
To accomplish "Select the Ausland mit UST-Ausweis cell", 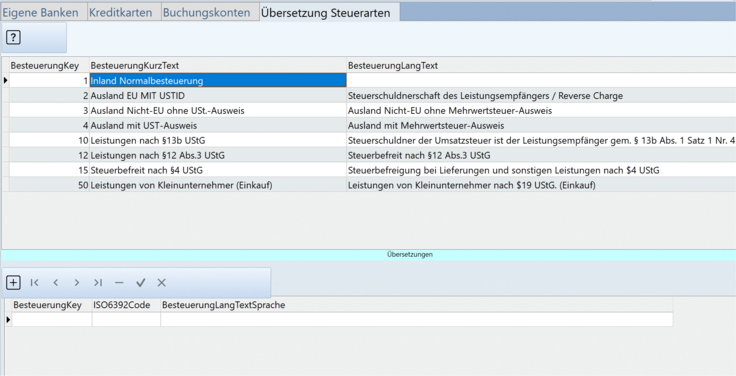I will [x=217, y=126].
